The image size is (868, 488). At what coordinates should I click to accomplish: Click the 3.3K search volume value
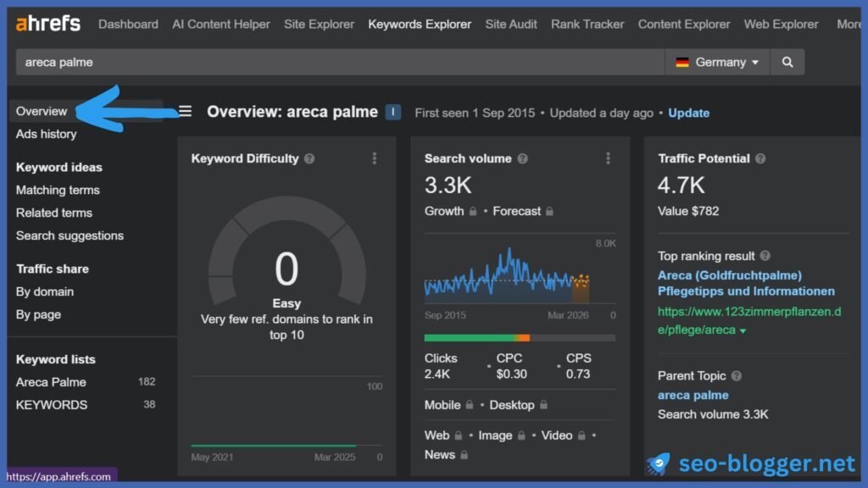point(448,186)
